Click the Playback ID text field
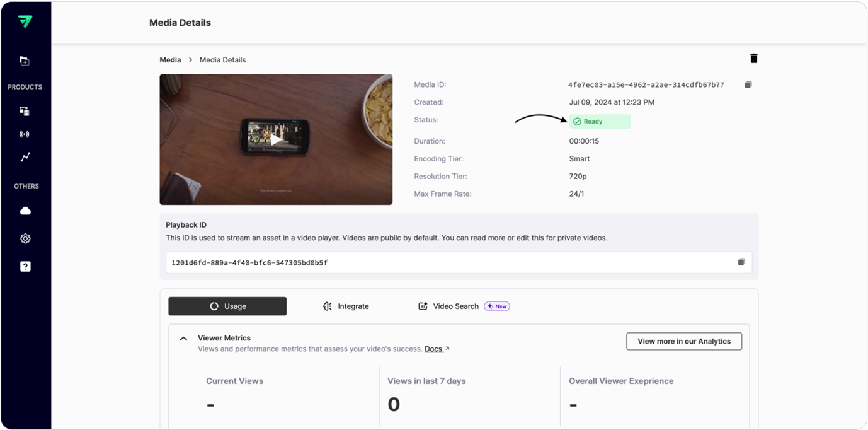This screenshot has width=868, height=430. click(x=459, y=262)
